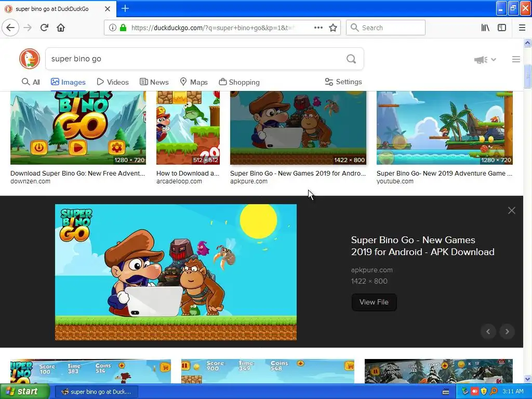Click the View File button
The width and height of the screenshot is (532, 399).
(374, 302)
